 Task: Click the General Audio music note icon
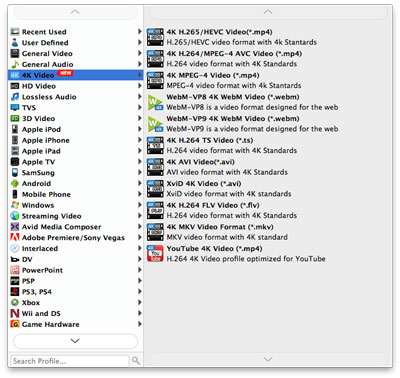(x=15, y=64)
